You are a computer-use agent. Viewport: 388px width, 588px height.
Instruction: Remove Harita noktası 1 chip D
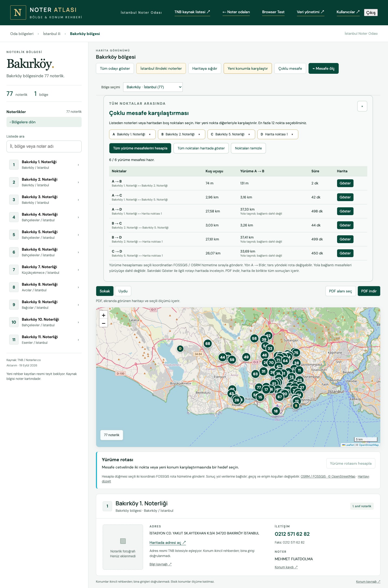click(292, 134)
